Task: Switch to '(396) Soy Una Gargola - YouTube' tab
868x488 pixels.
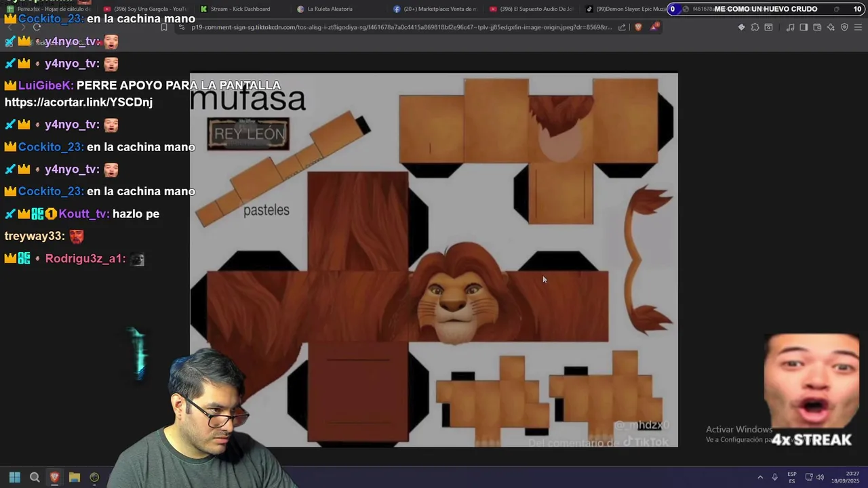Action: pos(144,9)
